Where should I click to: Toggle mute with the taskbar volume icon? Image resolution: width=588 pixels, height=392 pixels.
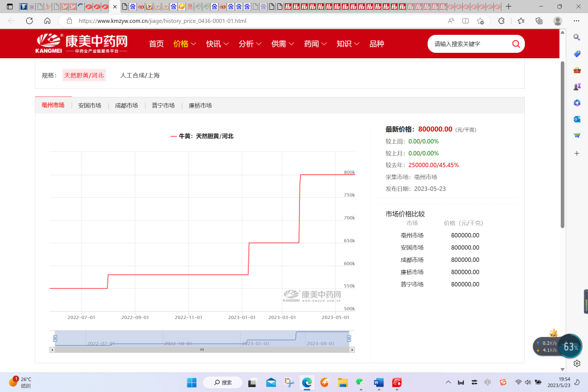click(x=527, y=382)
